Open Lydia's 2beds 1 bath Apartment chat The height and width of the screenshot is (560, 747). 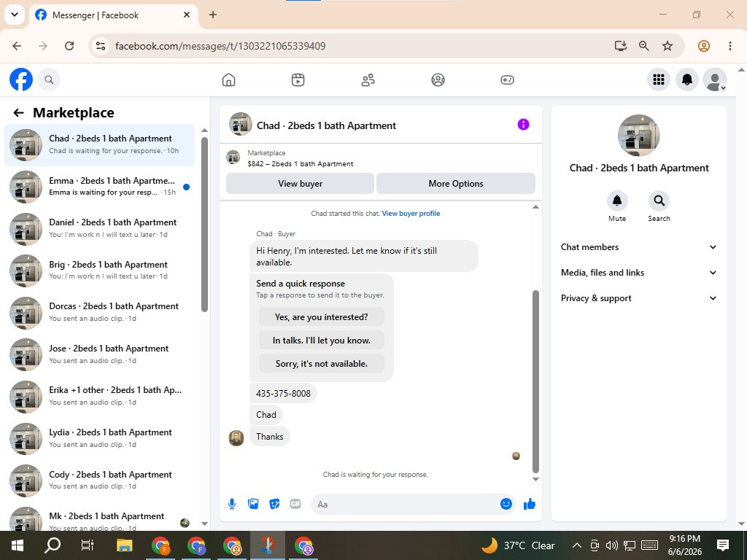click(100, 438)
